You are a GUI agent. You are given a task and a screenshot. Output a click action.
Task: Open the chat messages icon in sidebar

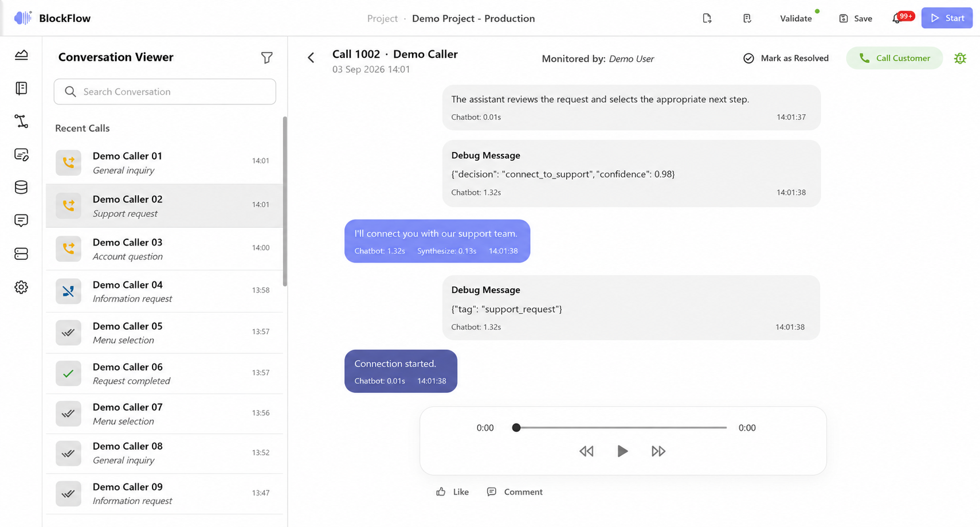coord(21,221)
